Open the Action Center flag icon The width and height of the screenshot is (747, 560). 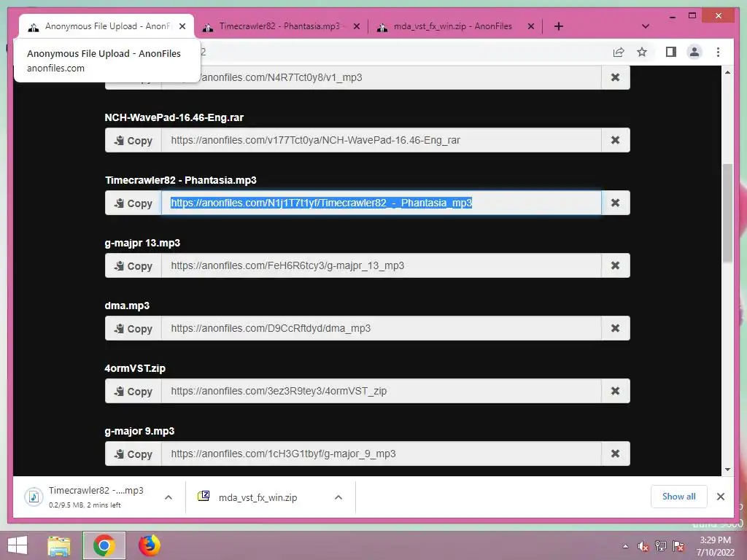point(679,546)
